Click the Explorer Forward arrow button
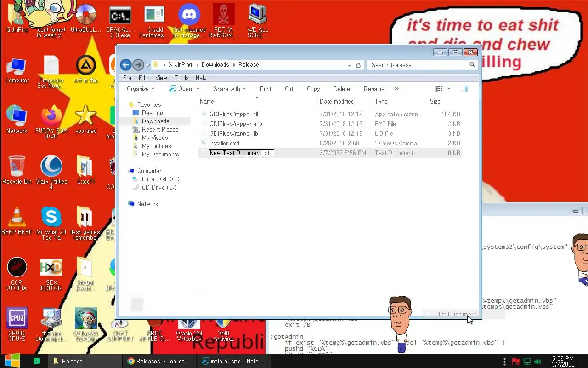This screenshot has width=588, height=368. 138,65
